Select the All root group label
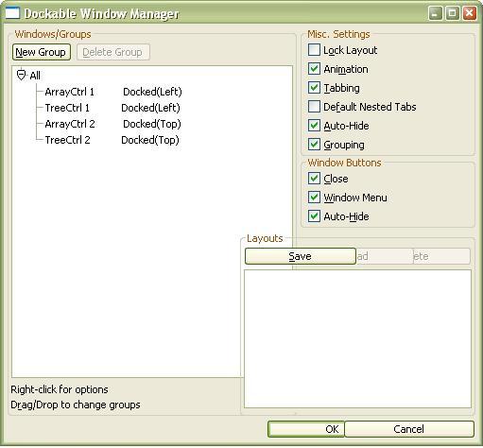The width and height of the screenshot is (483, 448). [35, 76]
